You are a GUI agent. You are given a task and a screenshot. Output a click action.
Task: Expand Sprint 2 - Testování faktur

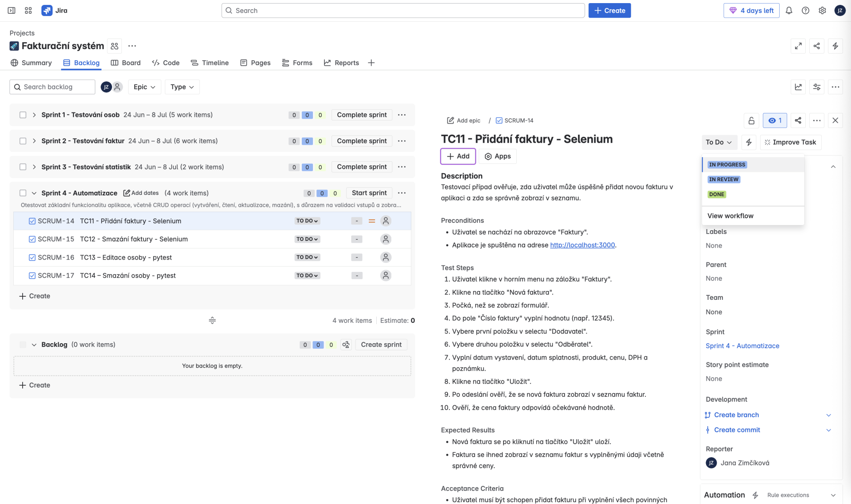[34, 141]
